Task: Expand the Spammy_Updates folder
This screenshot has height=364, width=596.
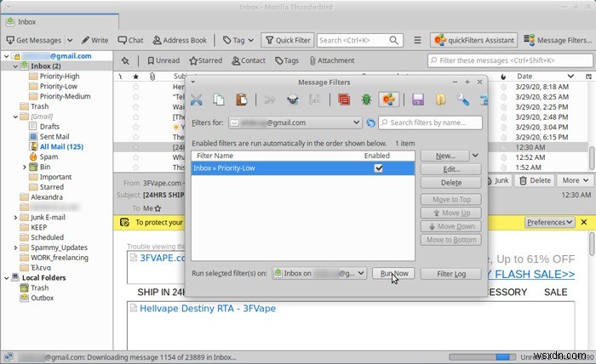Action: coord(15,247)
